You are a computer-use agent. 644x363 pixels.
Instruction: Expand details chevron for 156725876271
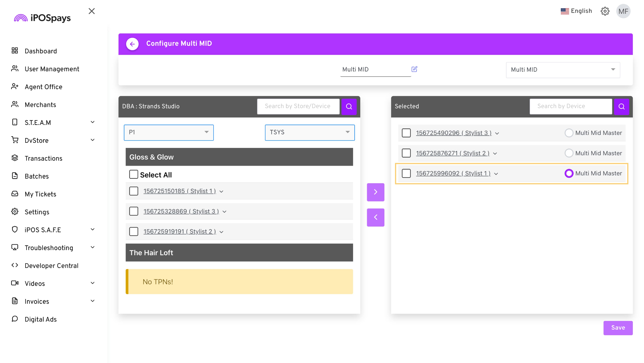tap(495, 154)
